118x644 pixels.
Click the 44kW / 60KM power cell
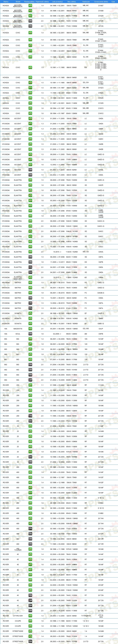click(x=72, y=385)
